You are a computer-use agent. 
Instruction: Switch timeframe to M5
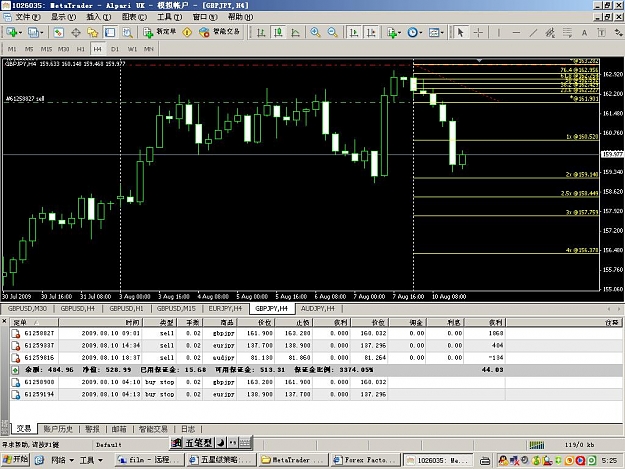tap(29, 49)
